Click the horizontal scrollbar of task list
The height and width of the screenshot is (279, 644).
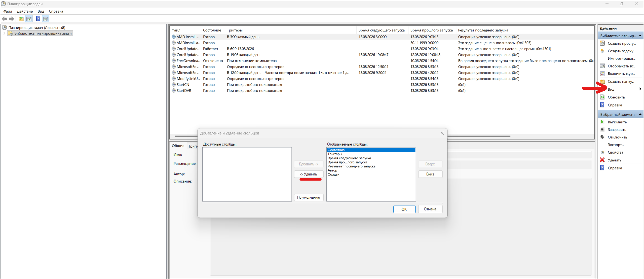pos(342,136)
